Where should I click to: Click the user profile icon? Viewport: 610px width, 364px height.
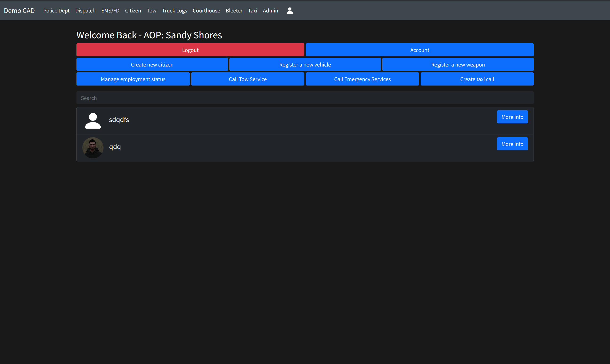click(x=290, y=10)
